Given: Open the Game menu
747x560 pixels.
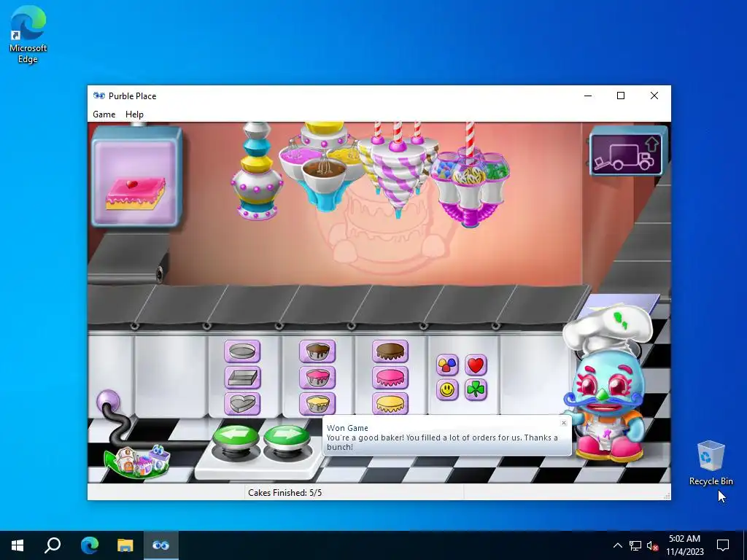Looking at the screenshot, I should point(104,114).
